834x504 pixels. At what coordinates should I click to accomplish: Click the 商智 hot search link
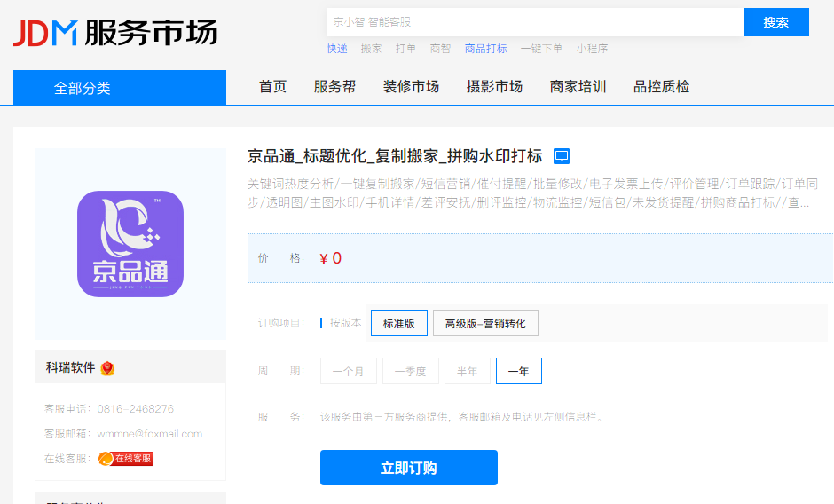(440, 49)
